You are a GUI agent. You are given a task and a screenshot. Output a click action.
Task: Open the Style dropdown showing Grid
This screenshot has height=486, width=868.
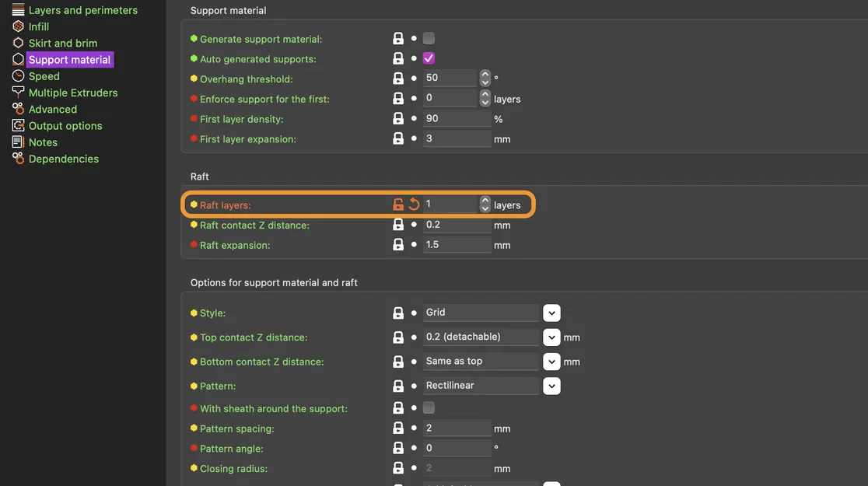coord(551,313)
